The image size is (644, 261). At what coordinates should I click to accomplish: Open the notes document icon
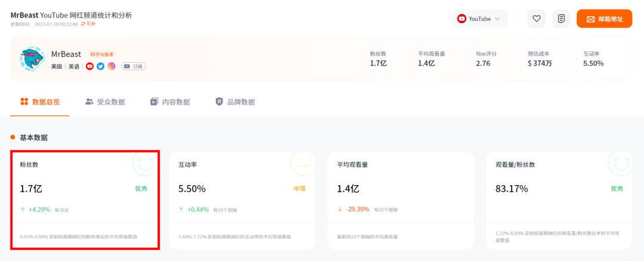(561, 19)
